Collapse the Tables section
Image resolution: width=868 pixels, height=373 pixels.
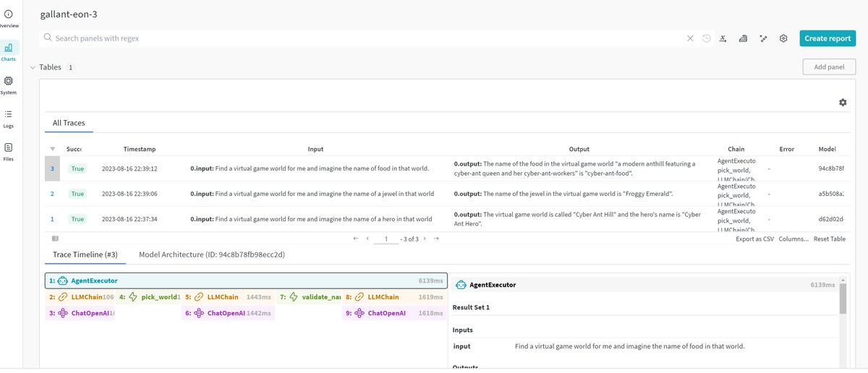(33, 67)
